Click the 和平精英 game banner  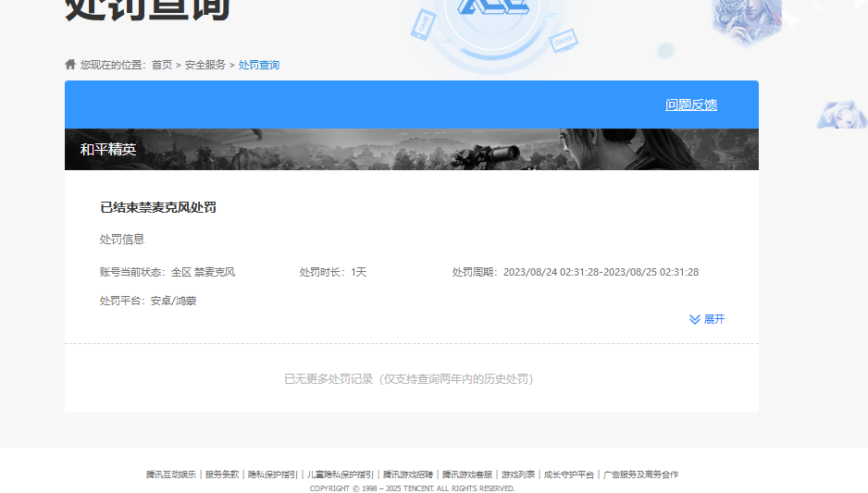coord(412,149)
